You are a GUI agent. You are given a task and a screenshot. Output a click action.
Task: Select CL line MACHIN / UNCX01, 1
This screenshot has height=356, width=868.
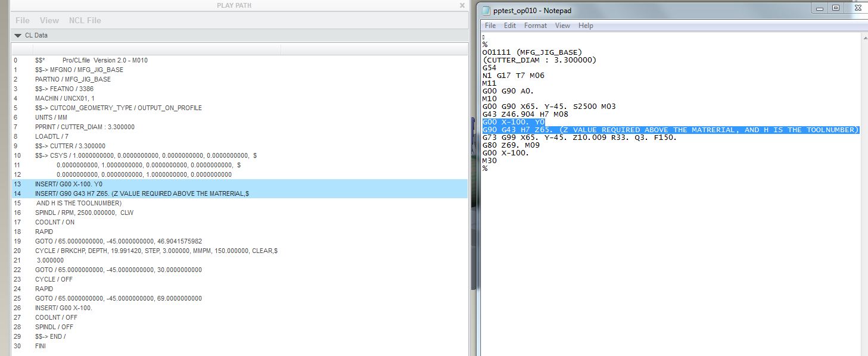click(x=239, y=98)
